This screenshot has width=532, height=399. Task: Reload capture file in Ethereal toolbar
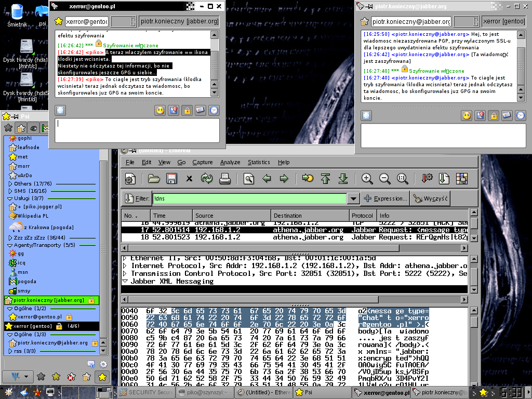coord(207,179)
